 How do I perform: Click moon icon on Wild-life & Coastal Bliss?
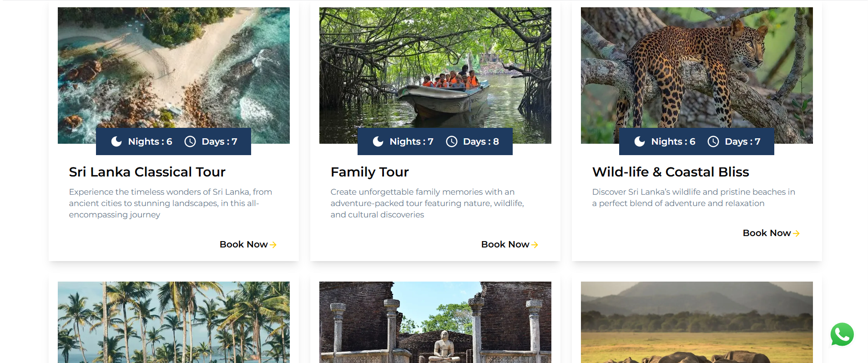point(640,141)
